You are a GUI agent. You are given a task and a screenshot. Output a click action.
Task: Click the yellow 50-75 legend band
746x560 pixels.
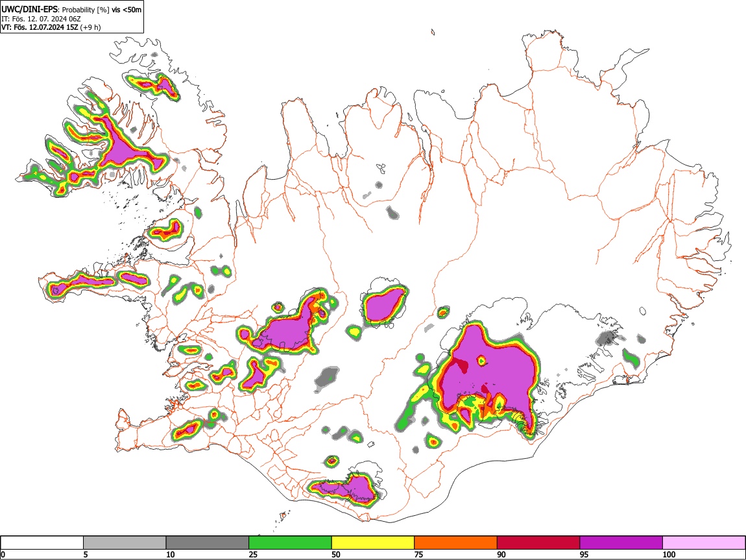click(x=373, y=543)
